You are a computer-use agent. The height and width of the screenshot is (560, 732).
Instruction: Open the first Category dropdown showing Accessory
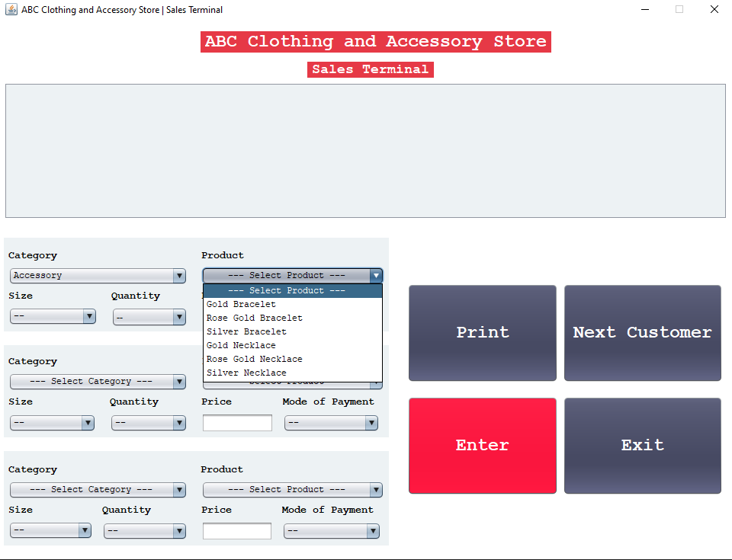click(x=98, y=276)
